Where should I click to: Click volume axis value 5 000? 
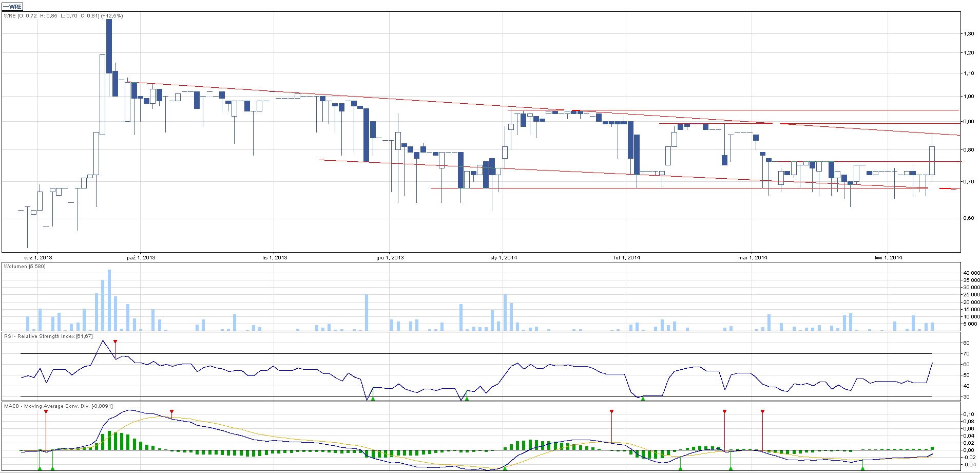point(970,324)
